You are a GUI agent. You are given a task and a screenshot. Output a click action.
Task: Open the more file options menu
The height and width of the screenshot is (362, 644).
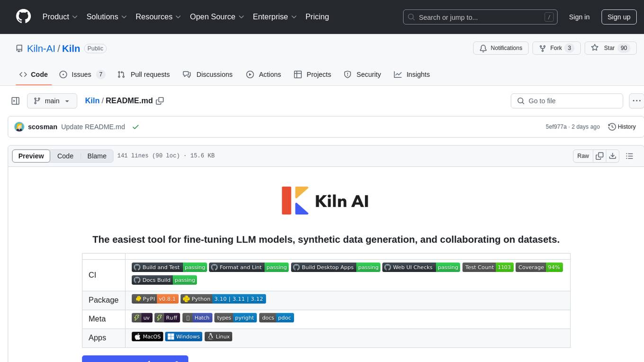(x=636, y=101)
